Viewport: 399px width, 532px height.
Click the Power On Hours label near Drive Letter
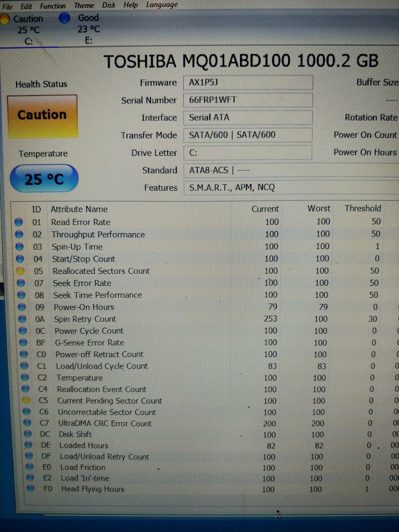click(x=365, y=152)
